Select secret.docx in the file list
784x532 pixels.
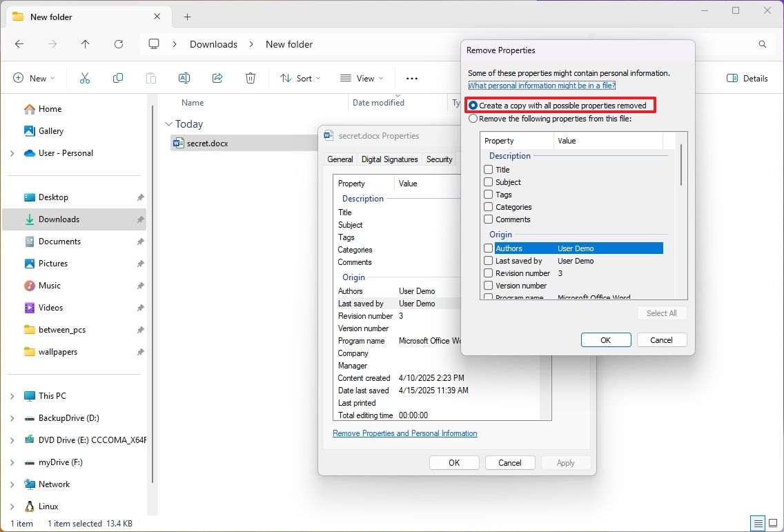click(x=206, y=143)
